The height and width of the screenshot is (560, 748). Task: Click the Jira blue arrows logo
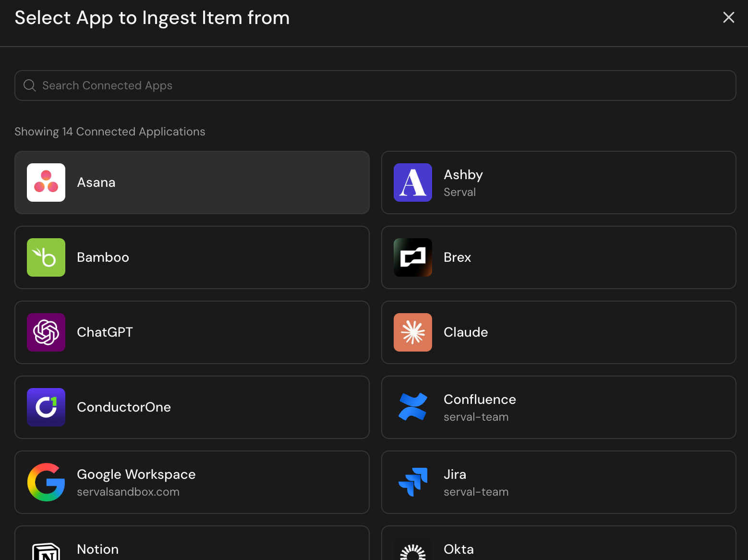point(413,482)
